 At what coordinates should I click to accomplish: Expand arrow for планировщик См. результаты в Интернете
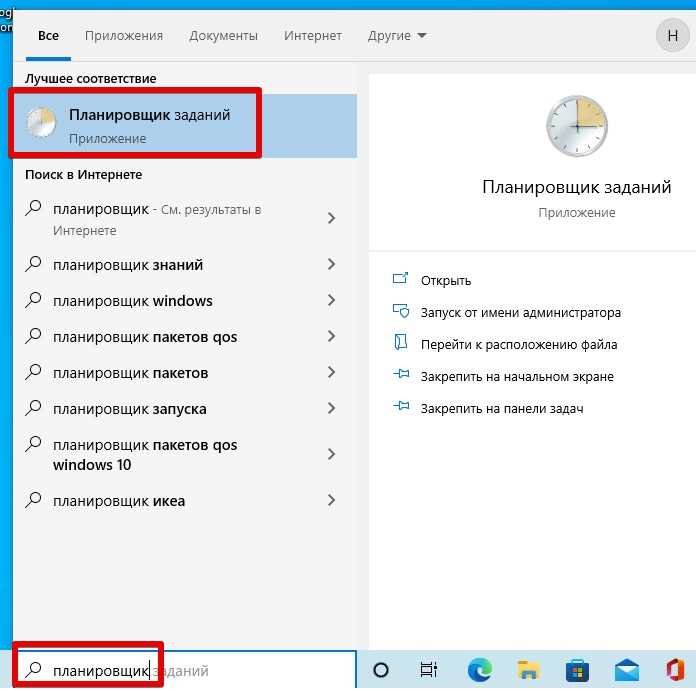click(331, 218)
